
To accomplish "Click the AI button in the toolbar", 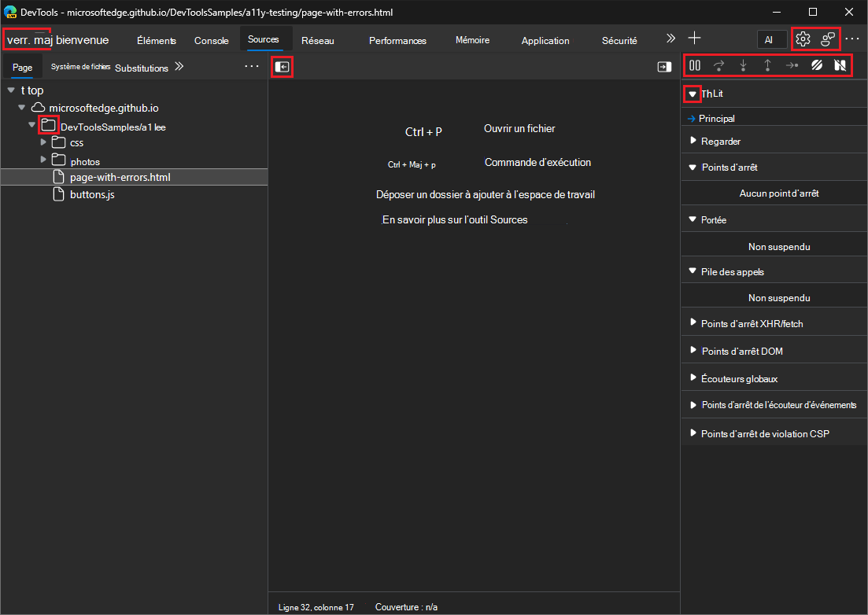I will click(772, 40).
